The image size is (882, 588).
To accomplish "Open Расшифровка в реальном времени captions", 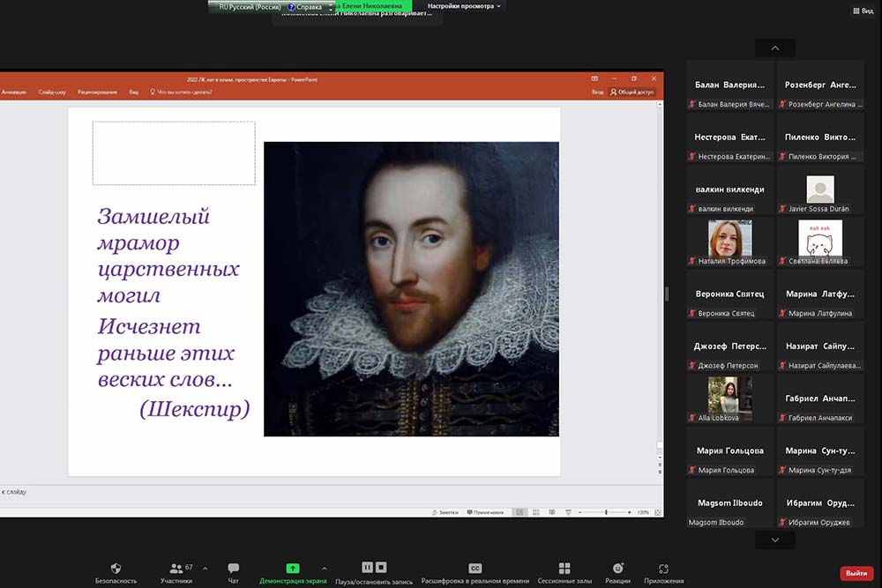I will tap(475, 569).
